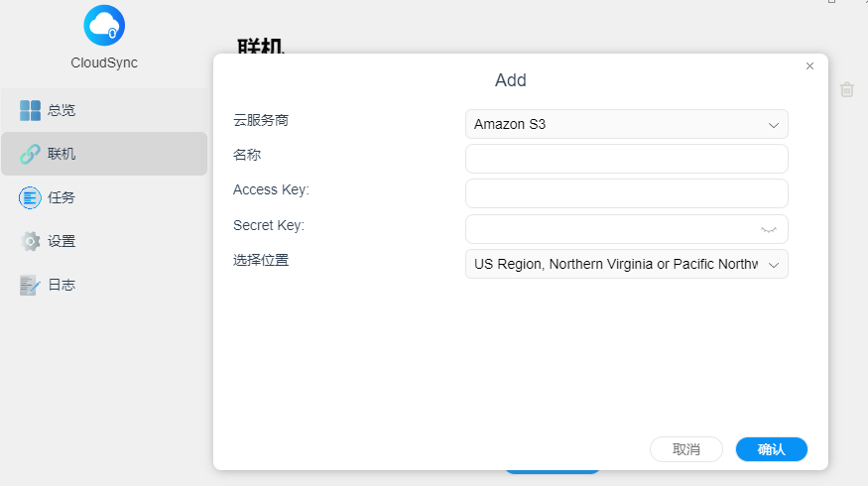Screen dimensions: 868x486
Task: Click the 选择位置 label
Action: point(261,260)
